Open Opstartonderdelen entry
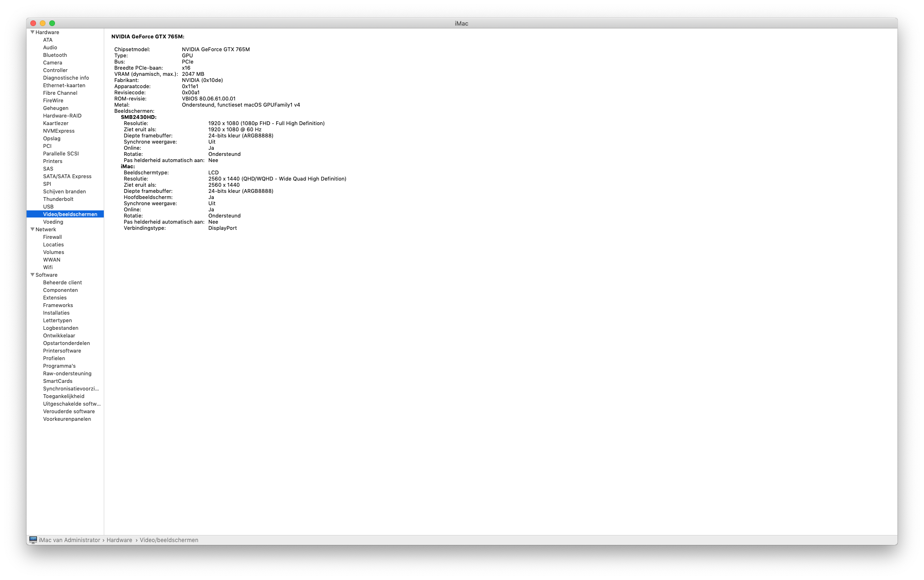Viewport: 924px width, 580px height. [66, 343]
